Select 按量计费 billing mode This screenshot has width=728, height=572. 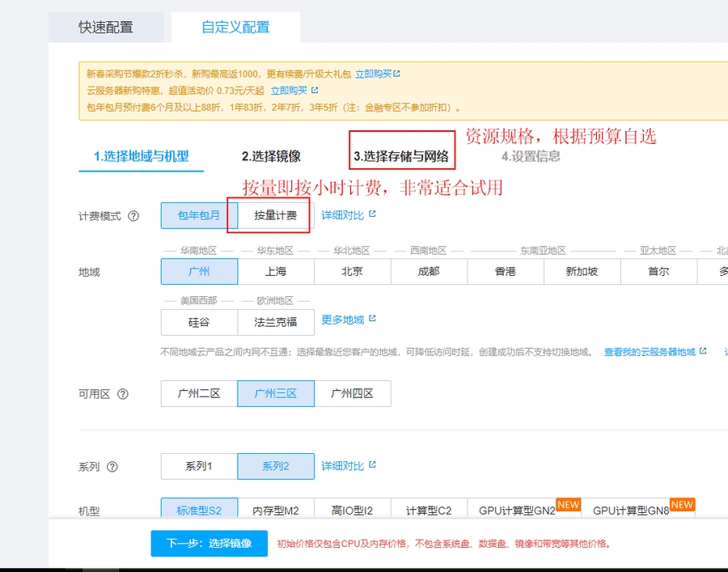coord(275,216)
